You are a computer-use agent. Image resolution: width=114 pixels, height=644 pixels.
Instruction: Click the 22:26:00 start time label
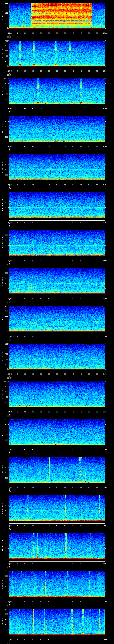coord(9,488)
